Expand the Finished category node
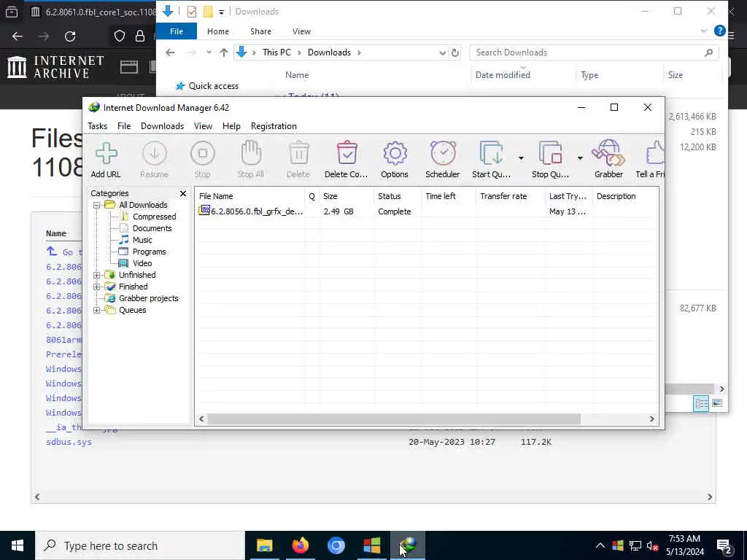747x560 pixels. coord(97,287)
